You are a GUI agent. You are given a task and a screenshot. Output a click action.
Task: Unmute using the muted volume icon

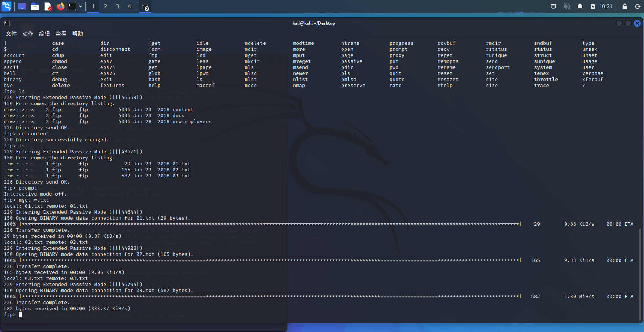pos(567,6)
